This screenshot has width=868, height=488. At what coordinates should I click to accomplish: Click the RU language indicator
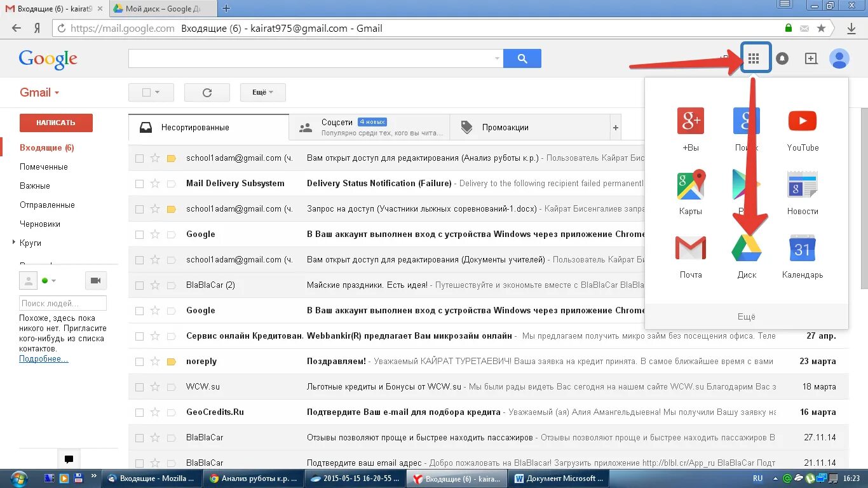(757, 478)
